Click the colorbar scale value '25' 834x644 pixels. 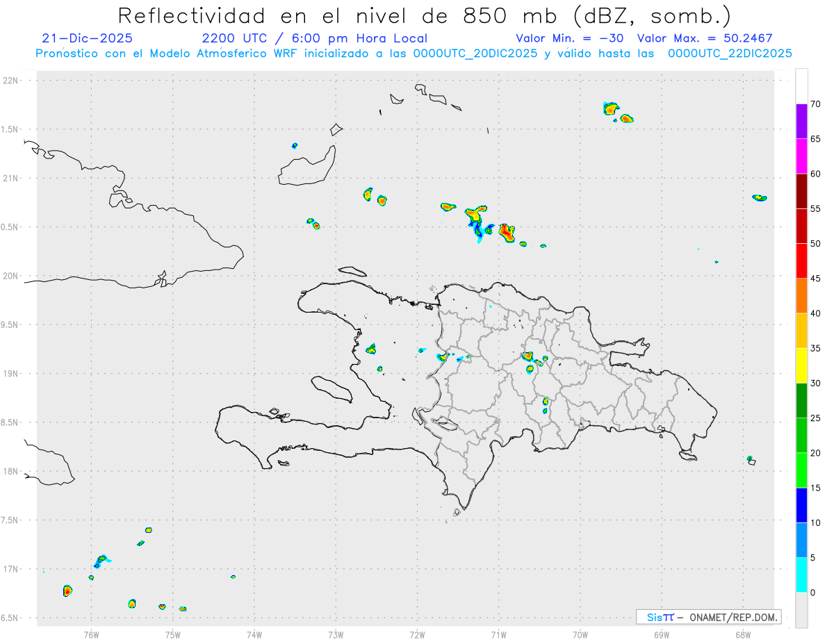click(x=816, y=418)
